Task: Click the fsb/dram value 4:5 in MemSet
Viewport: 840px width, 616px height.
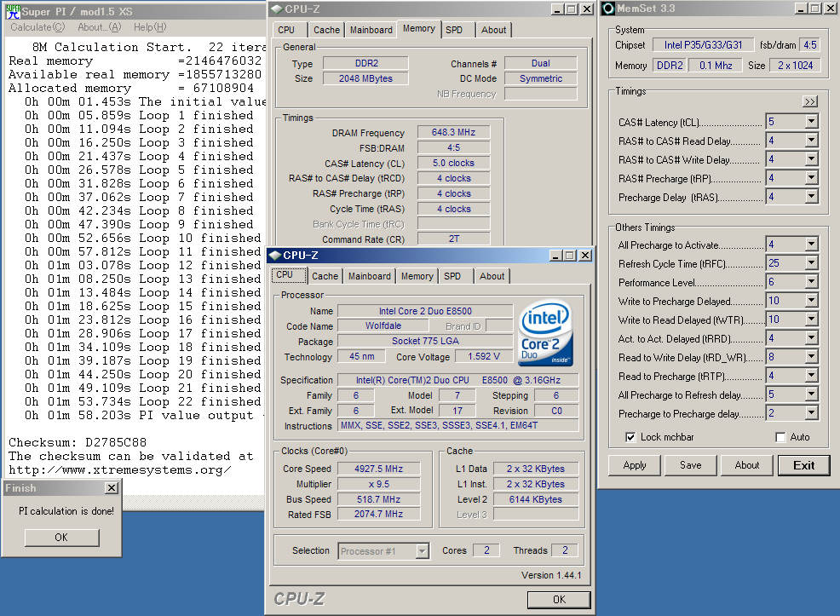Action: pyautogui.click(x=810, y=45)
